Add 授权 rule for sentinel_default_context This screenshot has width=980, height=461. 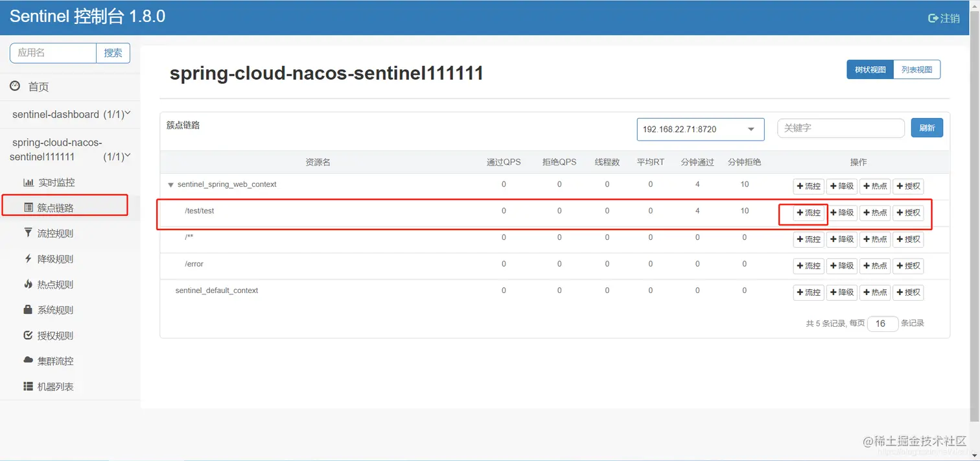pyautogui.click(x=908, y=292)
